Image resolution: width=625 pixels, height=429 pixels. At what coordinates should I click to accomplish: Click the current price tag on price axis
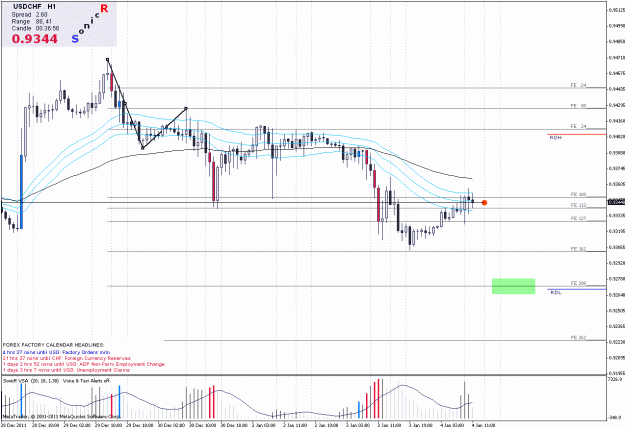click(x=616, y=202)
